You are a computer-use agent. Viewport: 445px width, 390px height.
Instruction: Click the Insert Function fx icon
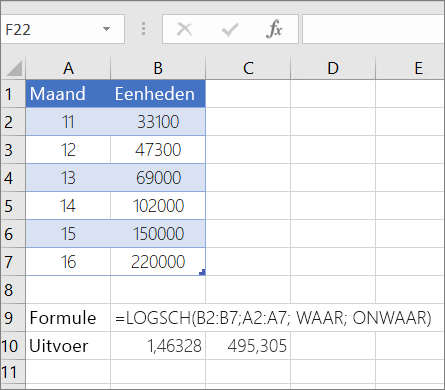point(274,29)
